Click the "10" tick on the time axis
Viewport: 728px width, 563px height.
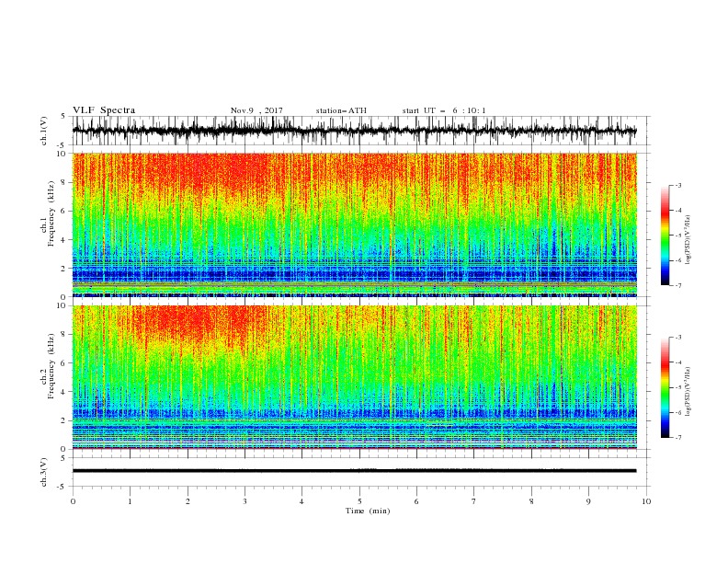point(646,501)
